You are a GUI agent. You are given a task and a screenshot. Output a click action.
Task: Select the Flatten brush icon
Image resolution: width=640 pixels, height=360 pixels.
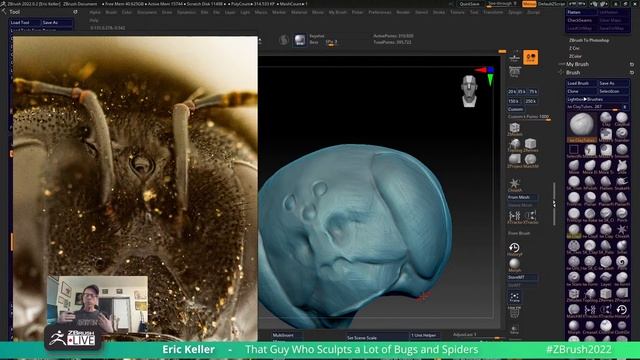pyautogui.click(x=606, y=182)
